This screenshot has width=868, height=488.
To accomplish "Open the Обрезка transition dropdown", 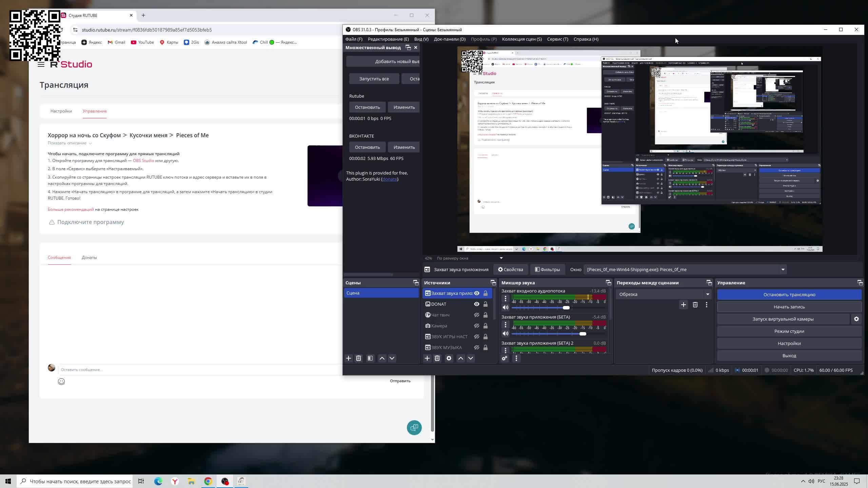I will tap(708, 294).
